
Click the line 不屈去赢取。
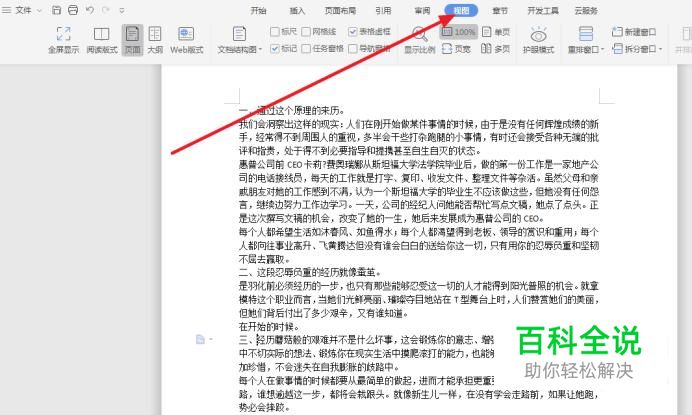pyautogui.click(x=264, y=259)
